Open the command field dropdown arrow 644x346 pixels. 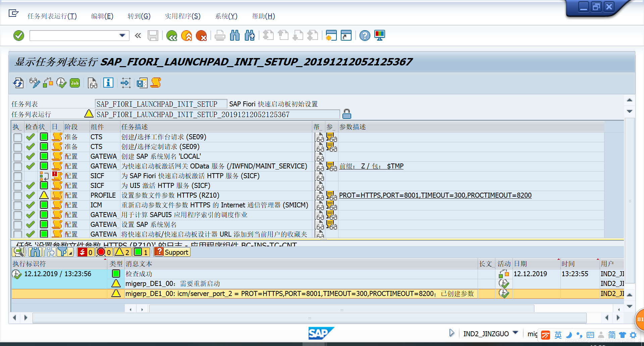[122, 35]
